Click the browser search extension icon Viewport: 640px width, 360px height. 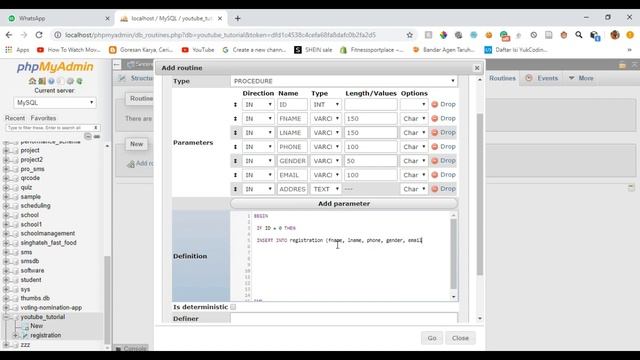(579, 35)
